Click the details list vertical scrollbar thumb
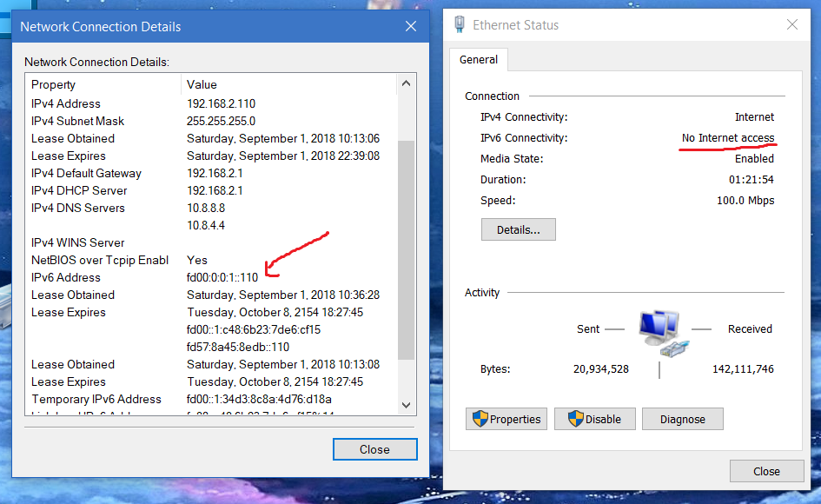 [x=406, y=250]
